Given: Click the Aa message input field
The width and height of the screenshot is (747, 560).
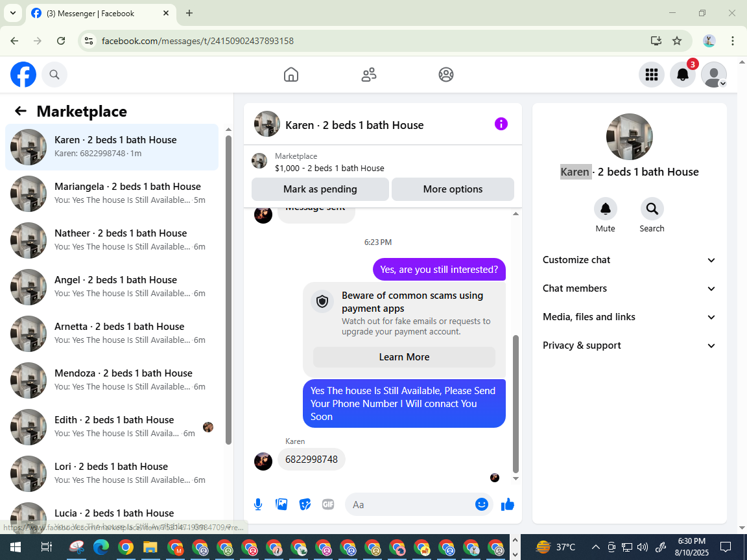Looking at the screenshot, I should pos(410,504).
